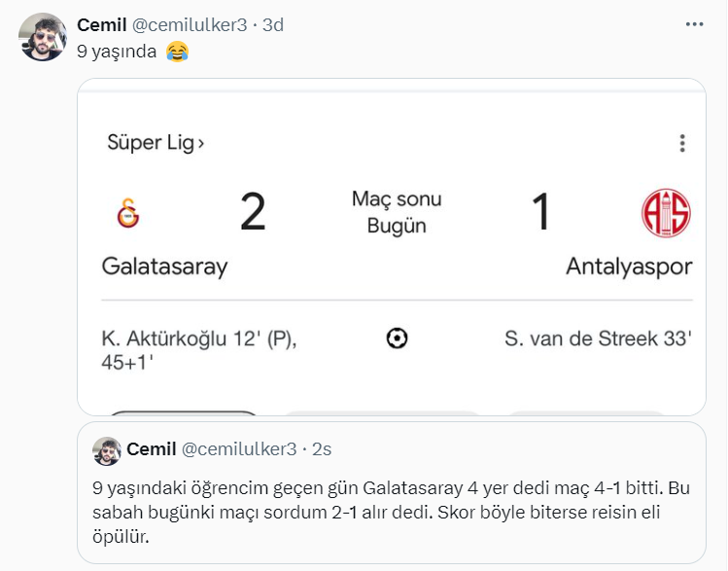Open the Cemil name in the quoted tweet
Screen dimensions: 728x571
click(x=152, y=448)
